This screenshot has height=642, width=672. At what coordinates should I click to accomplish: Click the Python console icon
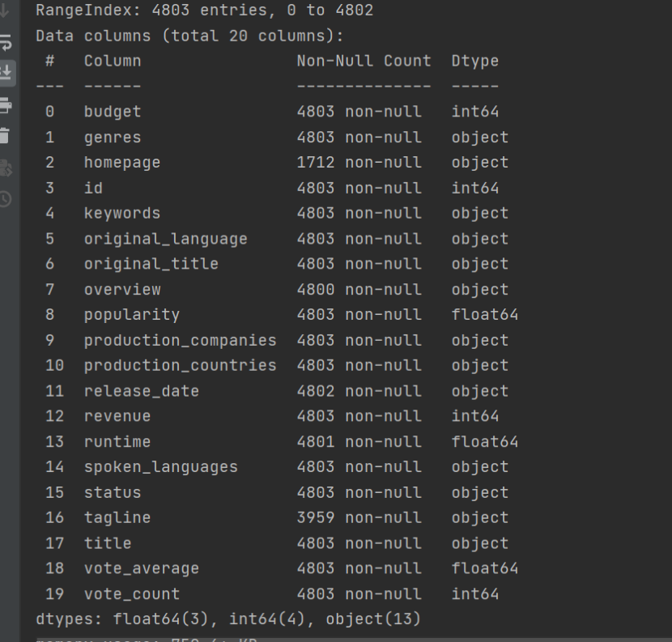(x=6, y=168)
